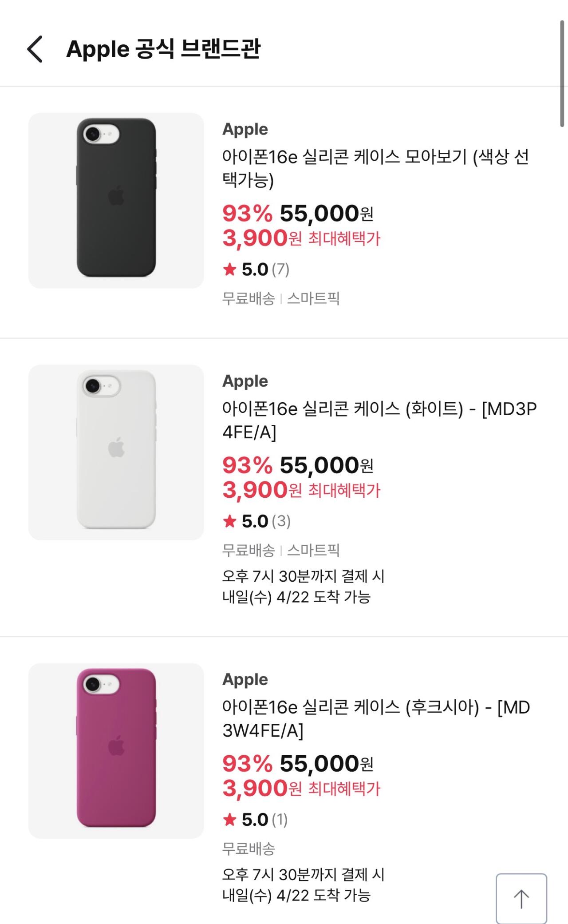Click the 3,900원 최대혜택가 price of first product

click(301, 238)
